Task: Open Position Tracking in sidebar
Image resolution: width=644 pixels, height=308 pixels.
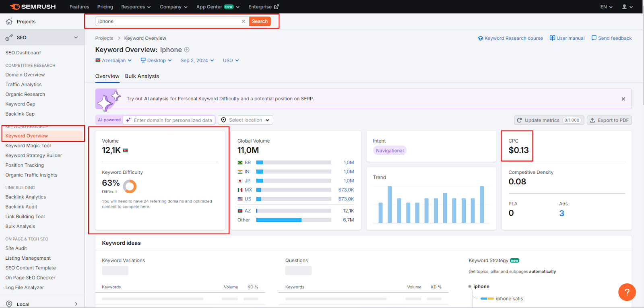Action: 25,165
